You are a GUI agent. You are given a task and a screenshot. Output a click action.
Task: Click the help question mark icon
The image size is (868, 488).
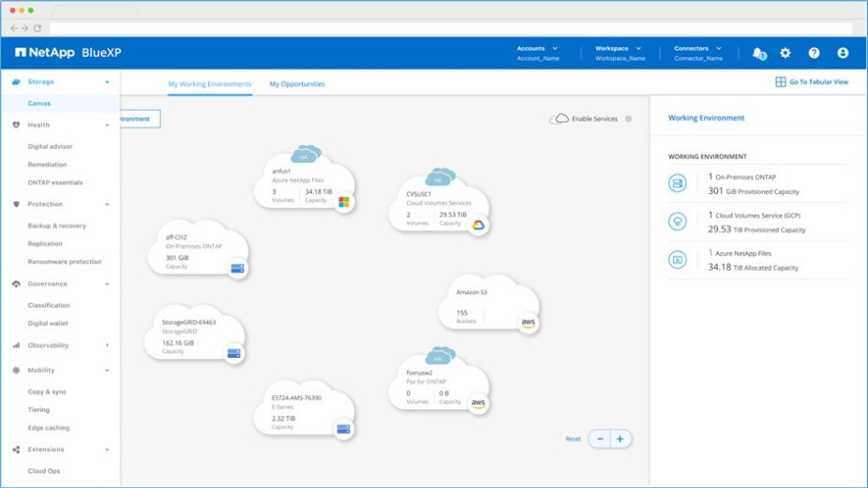(814, 53)
